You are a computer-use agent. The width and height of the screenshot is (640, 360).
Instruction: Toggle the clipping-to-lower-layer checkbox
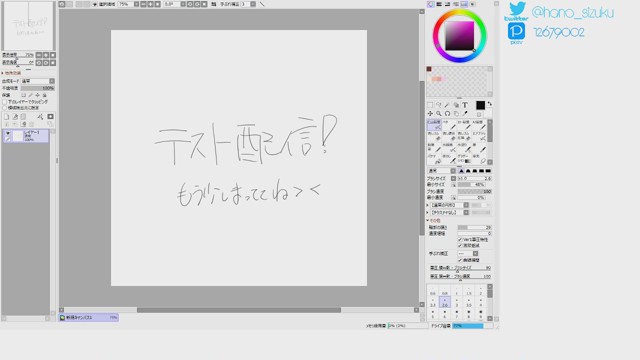[5, 102]
